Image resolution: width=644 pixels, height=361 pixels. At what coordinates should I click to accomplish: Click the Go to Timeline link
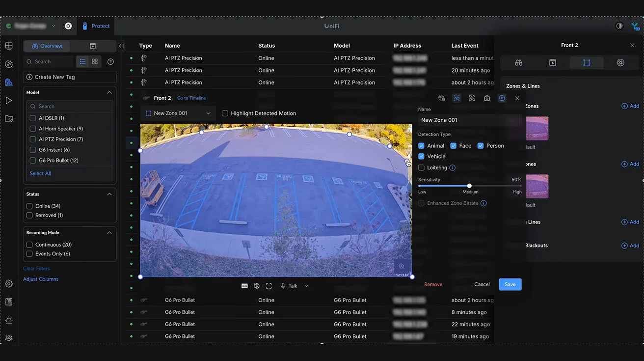click(191, 98)
